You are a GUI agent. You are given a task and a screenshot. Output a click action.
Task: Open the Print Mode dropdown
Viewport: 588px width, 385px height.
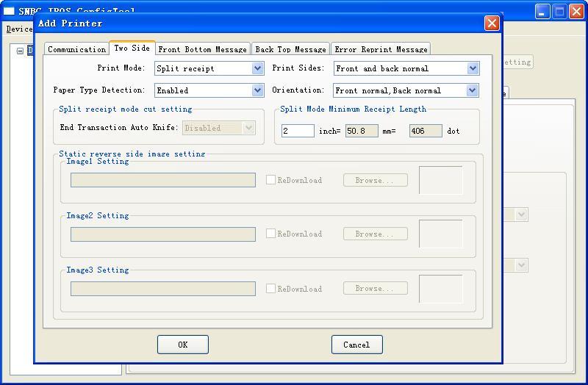(209, 68)
